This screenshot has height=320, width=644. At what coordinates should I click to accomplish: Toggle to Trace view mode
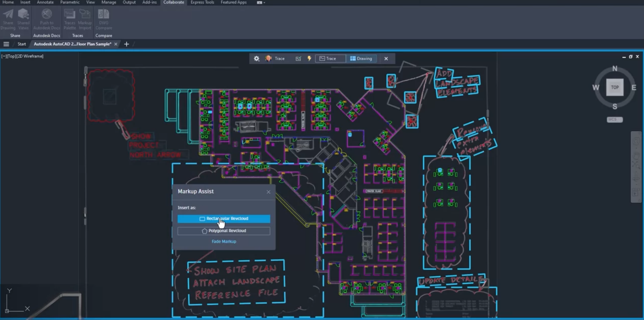(328, 59)
